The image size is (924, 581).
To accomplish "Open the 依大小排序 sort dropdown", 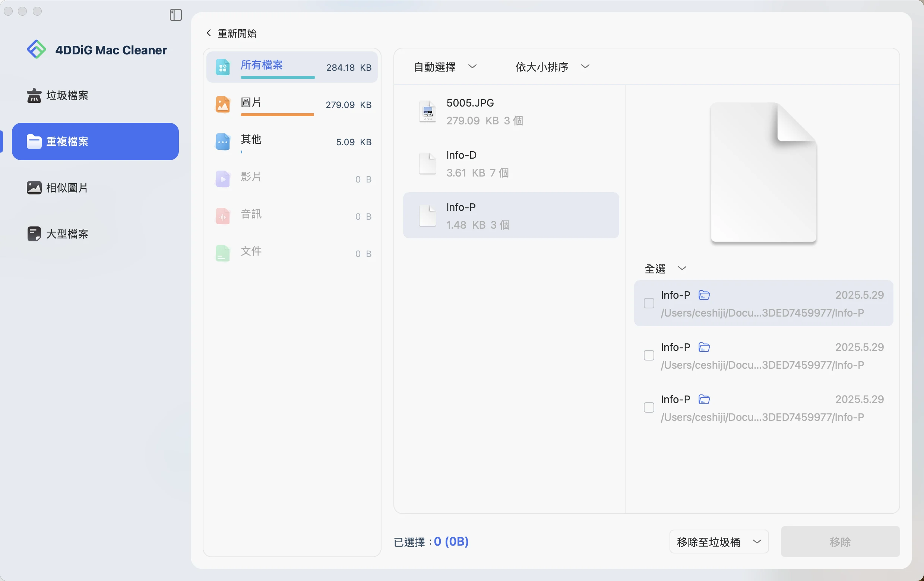I will 552,67.
